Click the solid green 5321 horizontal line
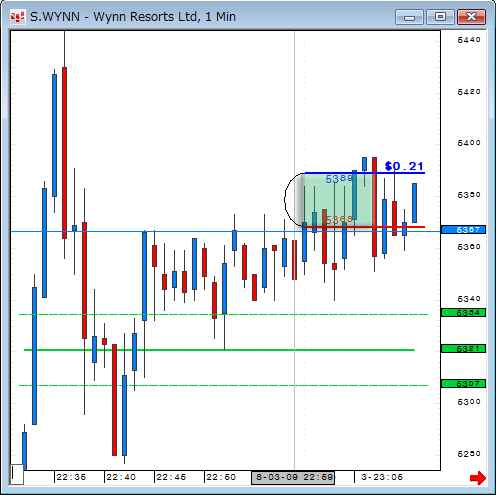This screenshot has width=496, height=495. point(219,350)
